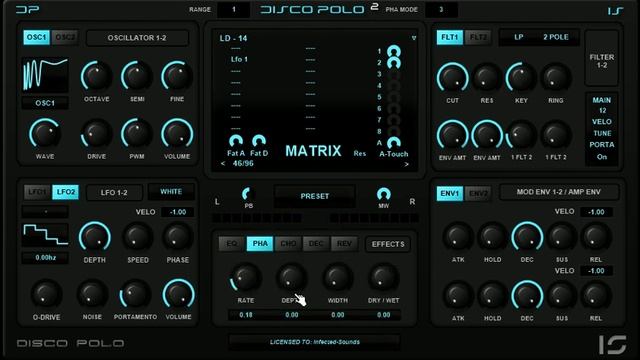Click the oscillator SEMI knob
This screenshot has width=640, height=360.
tap(137, 77)
